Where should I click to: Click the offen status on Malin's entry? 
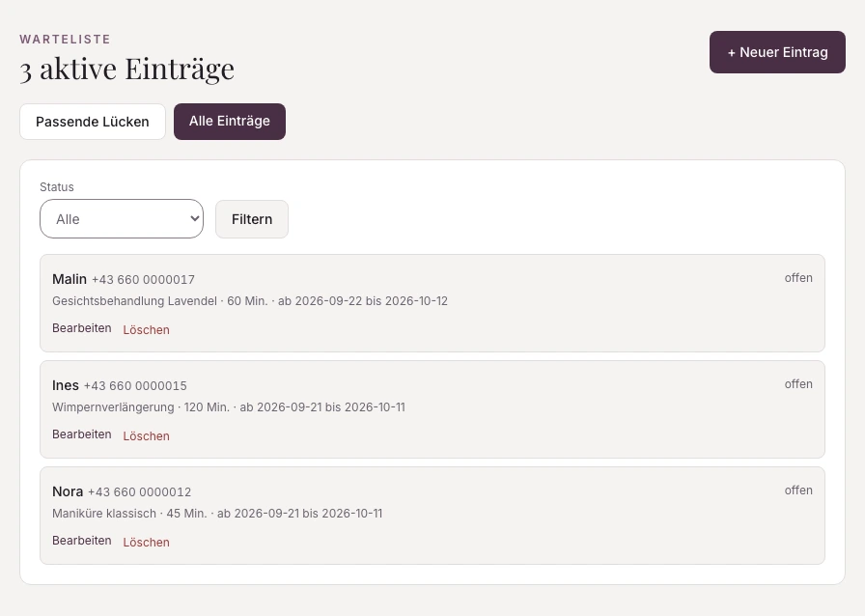tap(798, 278)
